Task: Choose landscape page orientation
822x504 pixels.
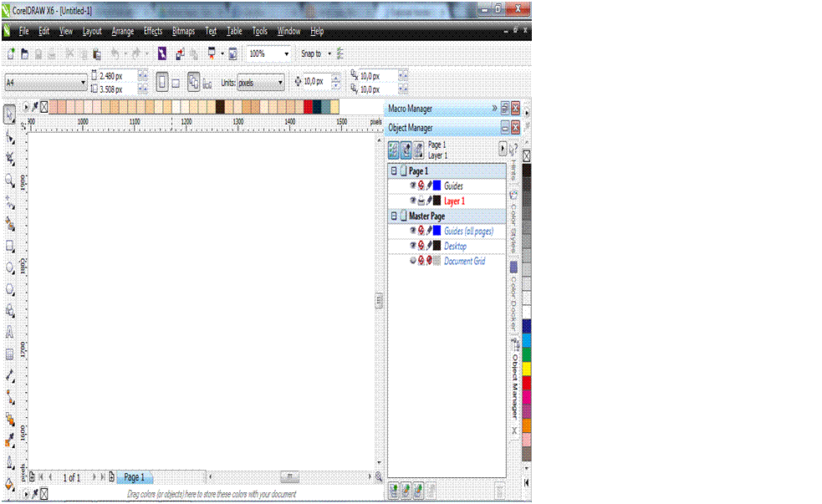Action: point(176,83)
